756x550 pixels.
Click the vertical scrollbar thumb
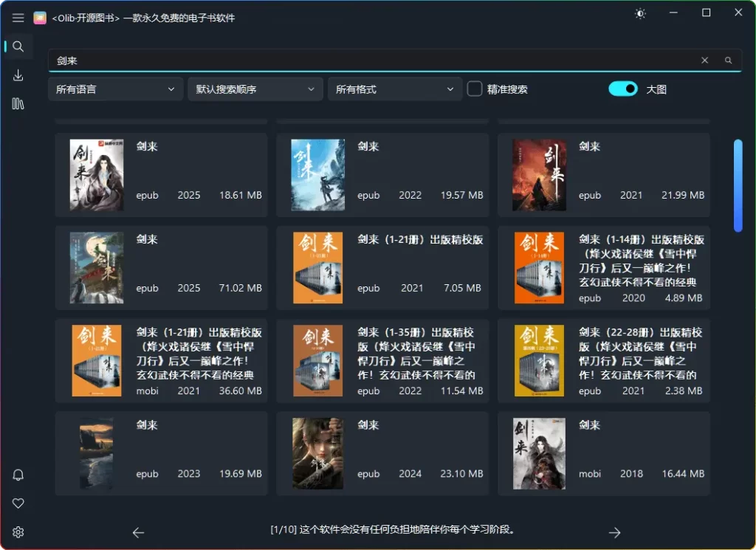point(738,185)
